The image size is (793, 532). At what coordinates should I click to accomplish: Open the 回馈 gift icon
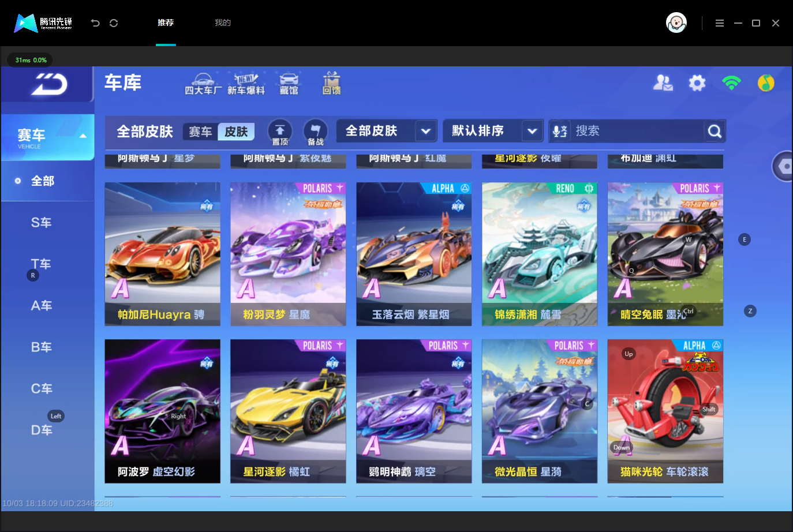point(331,84)
